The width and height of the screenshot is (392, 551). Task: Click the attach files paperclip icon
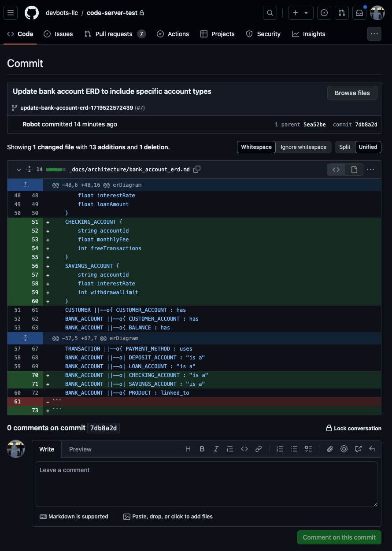(329, 449)
